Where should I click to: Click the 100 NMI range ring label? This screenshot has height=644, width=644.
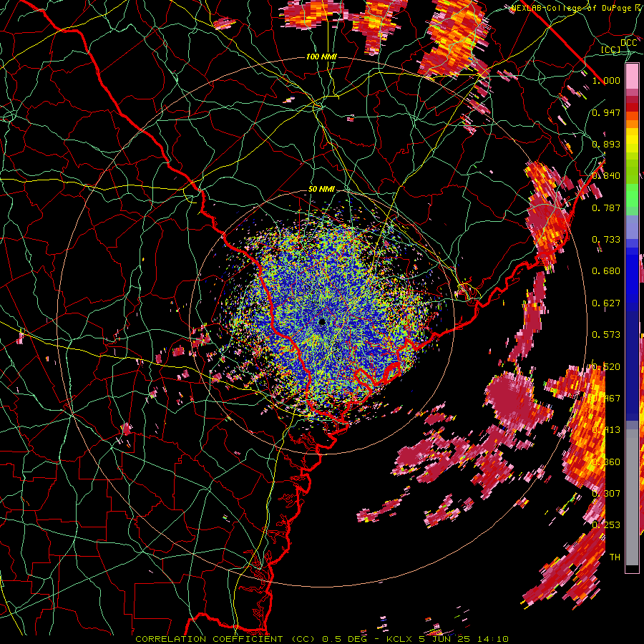[x=321, y=57]
